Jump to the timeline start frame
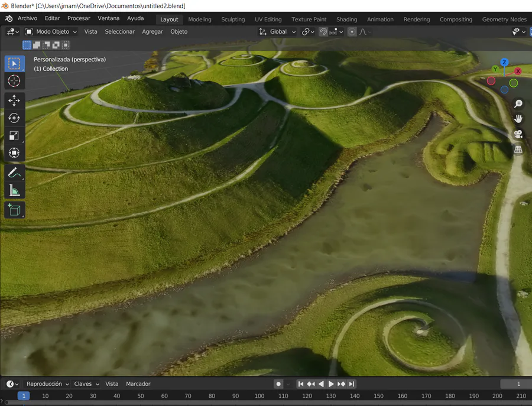 301,384
